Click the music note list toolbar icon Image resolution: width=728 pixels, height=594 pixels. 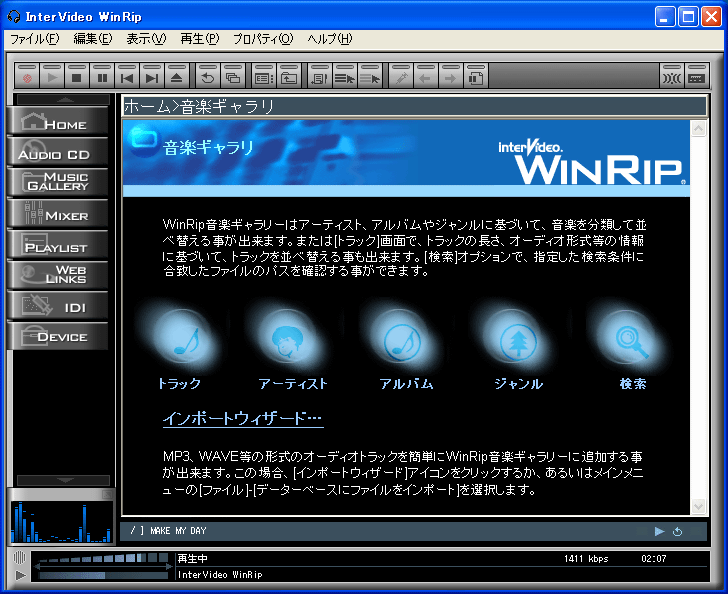(319, 76)
